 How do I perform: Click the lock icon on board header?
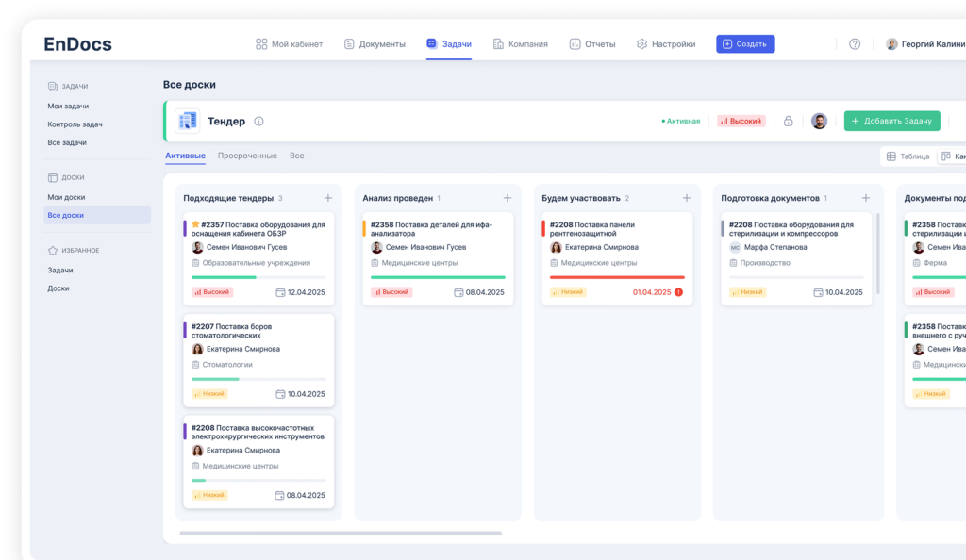tap(788, 122)
